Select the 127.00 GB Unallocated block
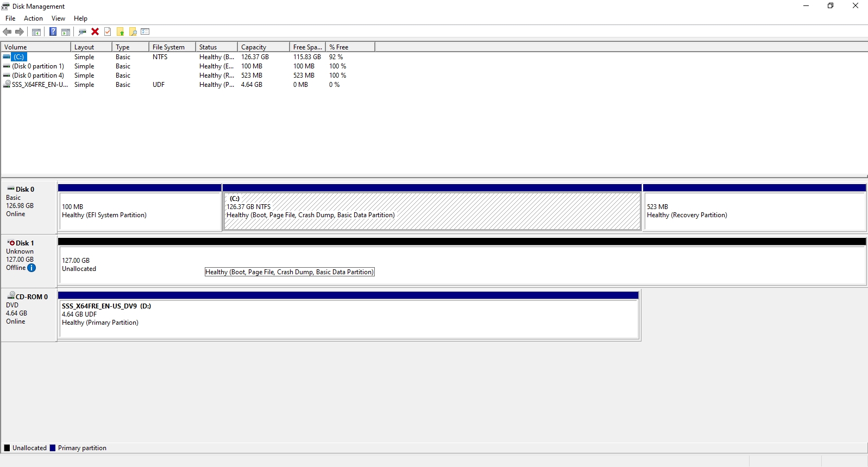 click(x=462, y=264)
